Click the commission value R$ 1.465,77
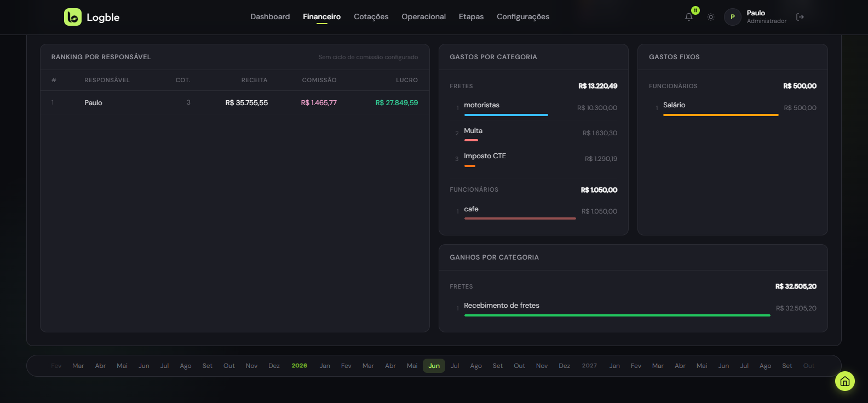The height and width of the screenshot is (403, 868). [x=319, y=103]
